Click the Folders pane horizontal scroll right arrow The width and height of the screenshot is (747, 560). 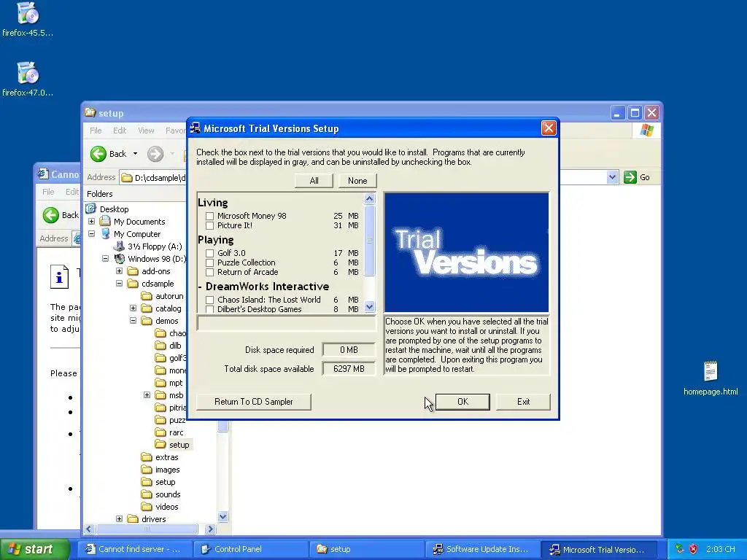(x=210, y=529)
